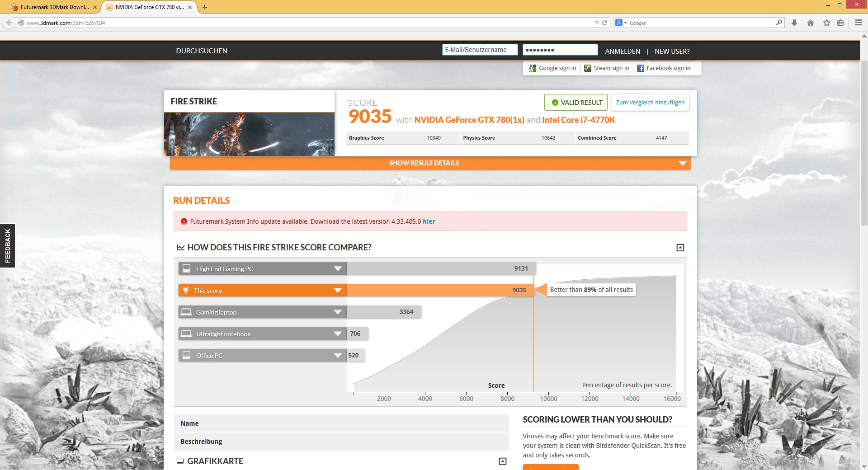Click the 9035 score bar
Screen dimensions: 868x470
tap(440, 291)
